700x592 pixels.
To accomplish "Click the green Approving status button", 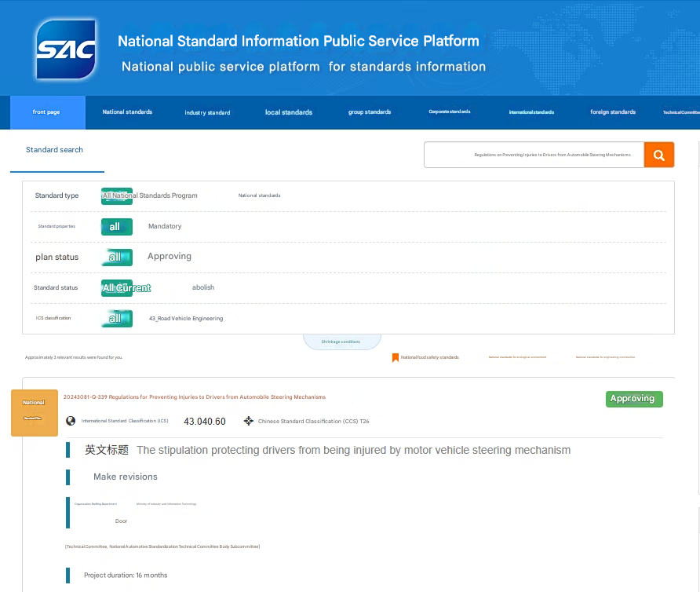I will [x=633, y=399].
